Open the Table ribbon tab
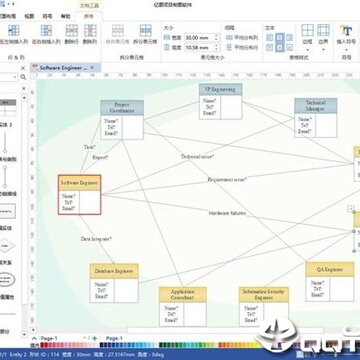Screen dimensions: 360x360 pyautogui.click(x=88, y=16)
